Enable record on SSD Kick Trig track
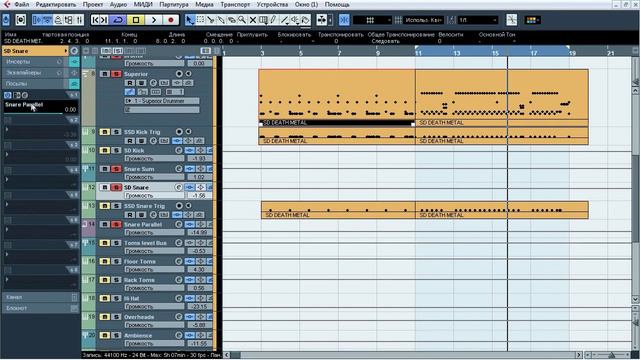This screenshot has height=360, width=640. tap(179, 132)
